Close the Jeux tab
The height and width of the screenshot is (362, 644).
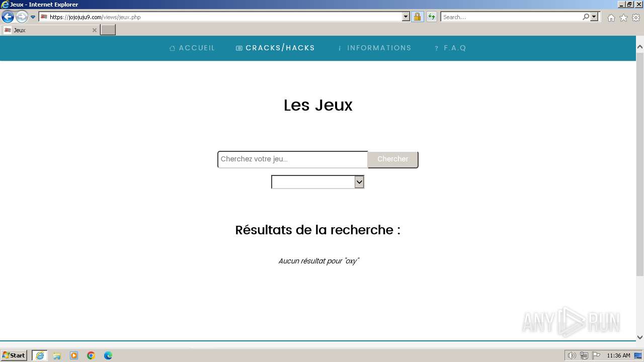click(94, 30)
